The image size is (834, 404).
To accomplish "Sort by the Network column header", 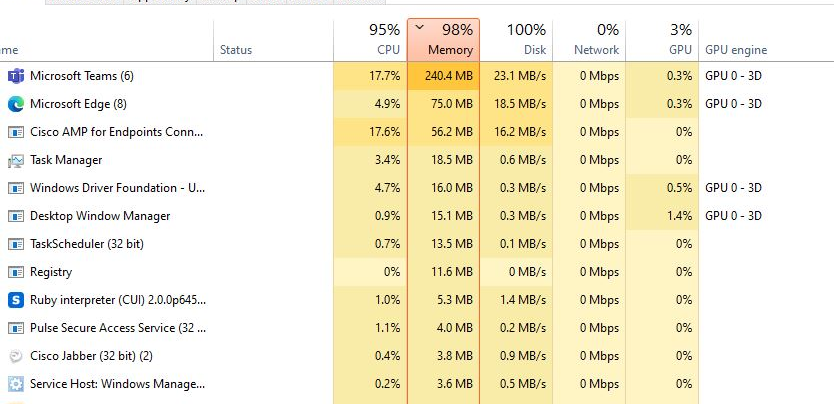I will (589, 40).
